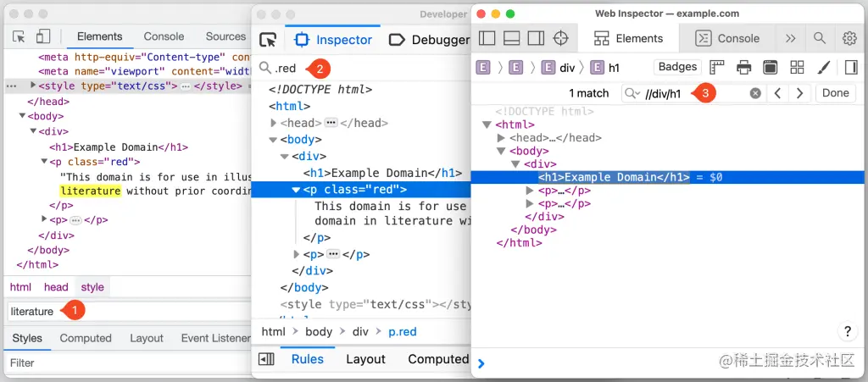The image size is (868, 382).
Task: Open the help question mark in Web Inspector
Action: 848,332
